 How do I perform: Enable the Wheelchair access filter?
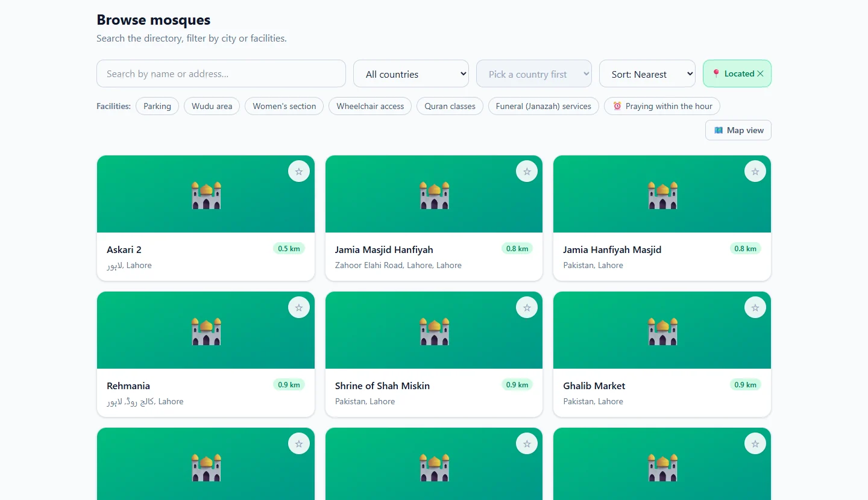pyautogui.click(x=370, y=106)
